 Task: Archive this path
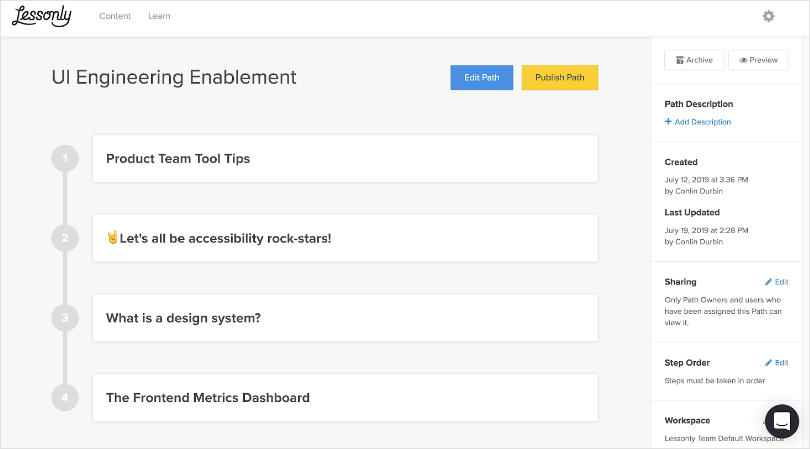694,60
